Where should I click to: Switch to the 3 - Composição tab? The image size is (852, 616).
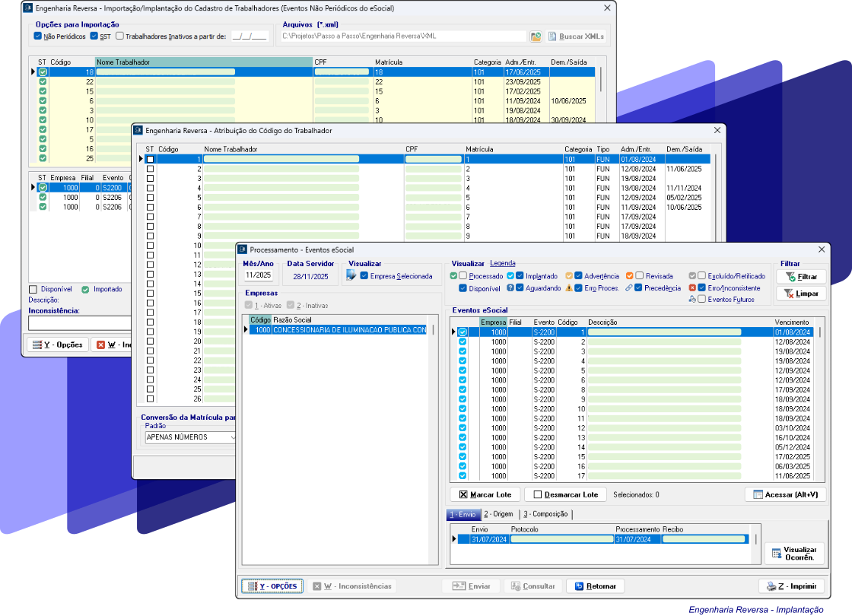pyautogui.click(x=545, y=515)
